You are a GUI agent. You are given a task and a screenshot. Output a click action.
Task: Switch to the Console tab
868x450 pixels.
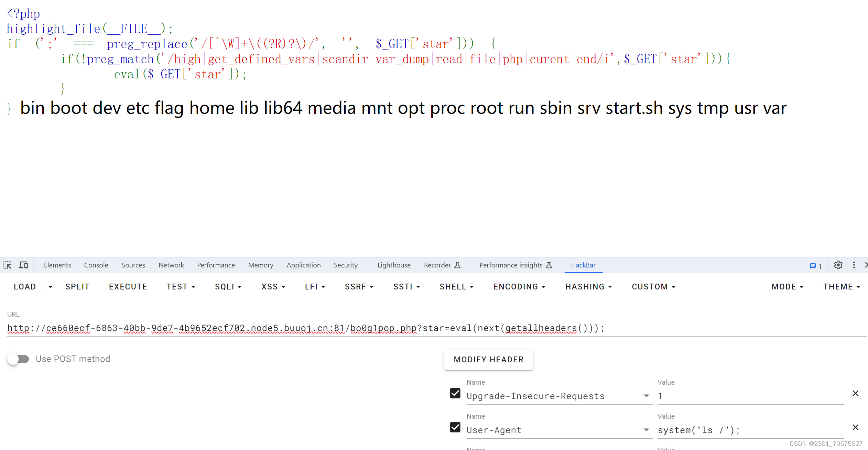[x=96, y=265]
